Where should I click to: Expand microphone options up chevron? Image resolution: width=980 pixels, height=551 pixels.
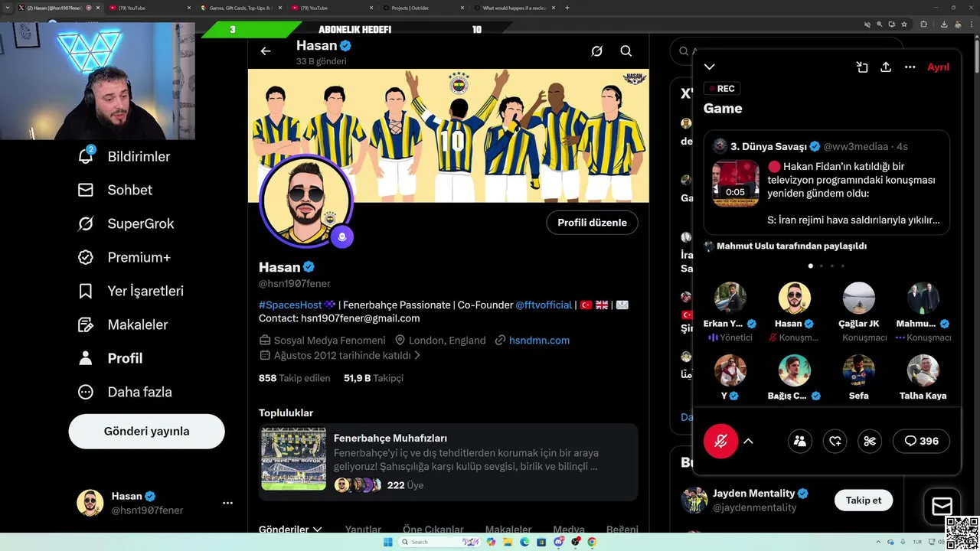click(748, 441)
